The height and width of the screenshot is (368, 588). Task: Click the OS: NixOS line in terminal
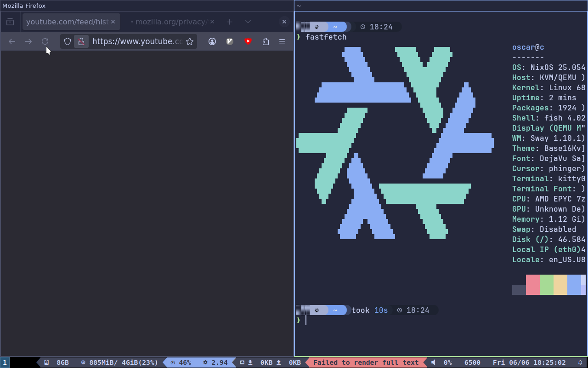tap(549, 67)
